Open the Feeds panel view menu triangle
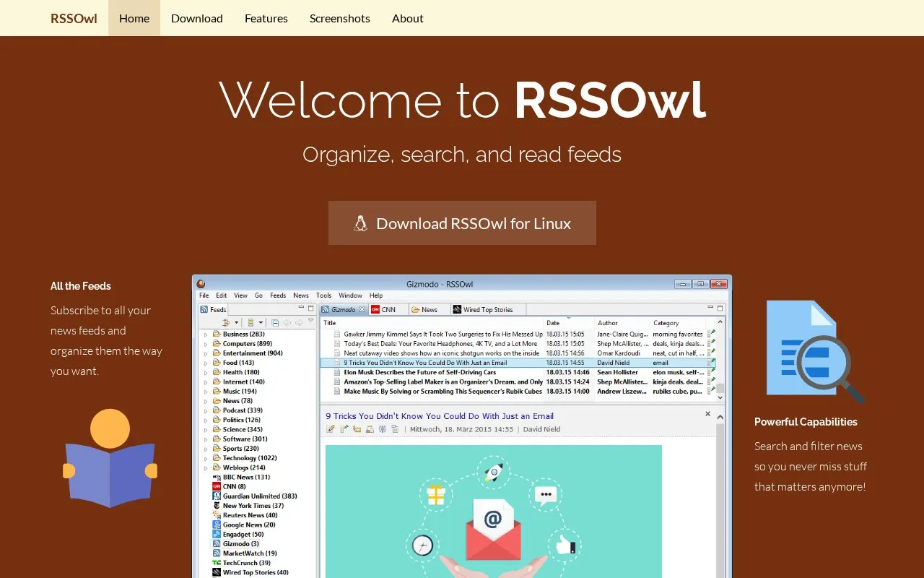The height and width of the screenshot is (578, 924). click(x=311, y=321)
